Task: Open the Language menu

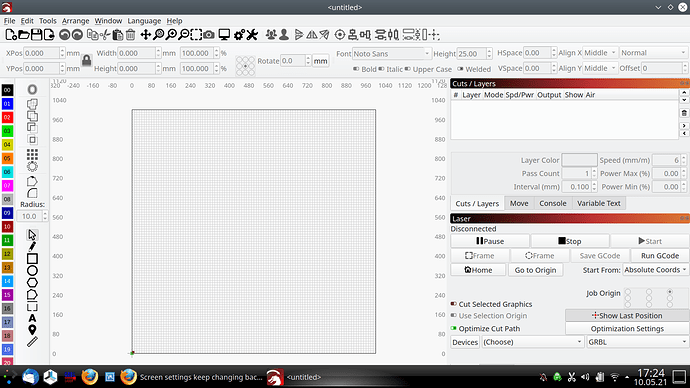Action: pyautogui.click(x=144, y=21)
